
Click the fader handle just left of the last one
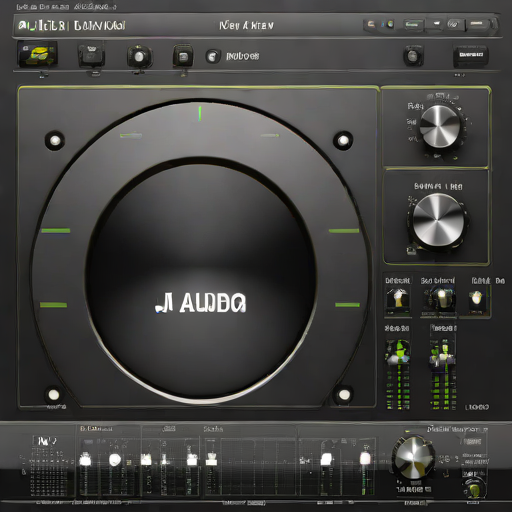[x=326, y=459]
